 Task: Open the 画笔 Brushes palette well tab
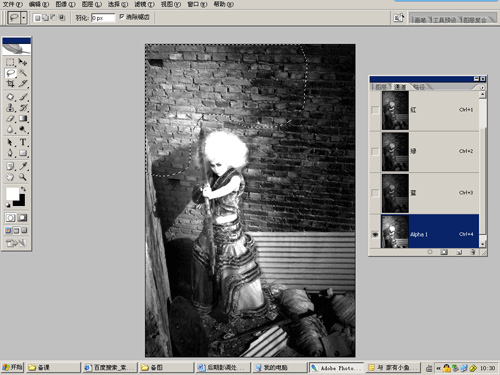(x=420, y=20)
